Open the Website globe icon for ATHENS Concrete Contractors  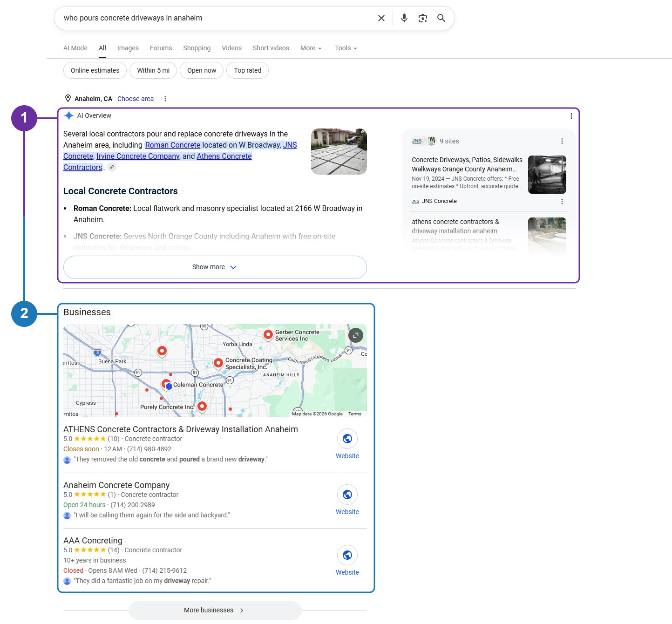coord(347,439)
